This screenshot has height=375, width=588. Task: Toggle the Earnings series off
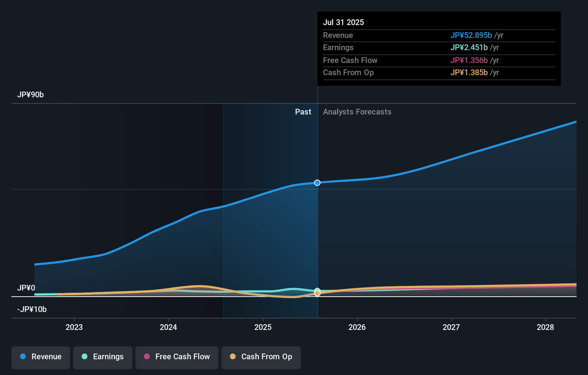tap(102, 357)
